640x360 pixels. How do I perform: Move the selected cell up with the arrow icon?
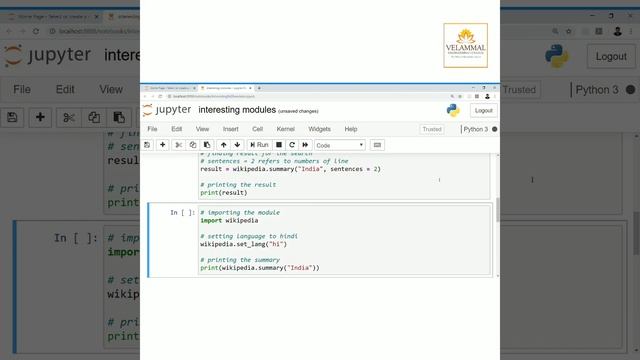pos(223,145)
